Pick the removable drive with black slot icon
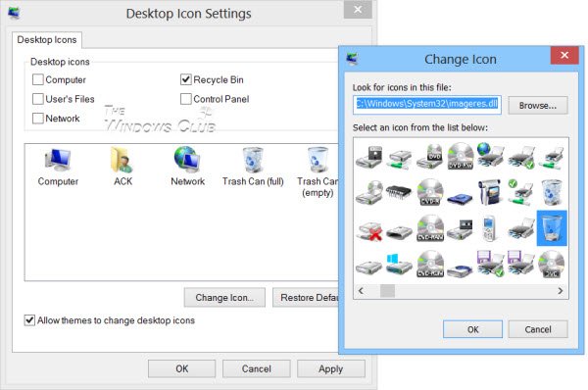Viewport: 588px width, 390px height. click(x=399, y=232)
